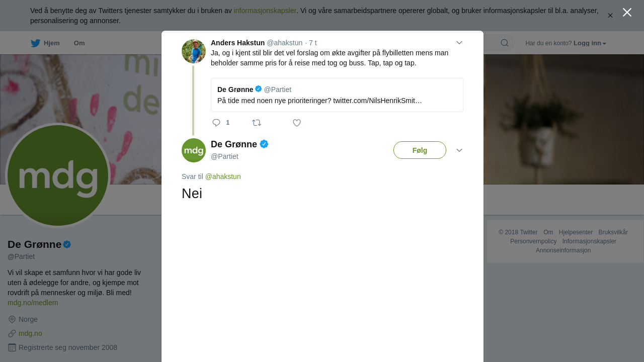Click the search magnifier icon

click(505, 43)
